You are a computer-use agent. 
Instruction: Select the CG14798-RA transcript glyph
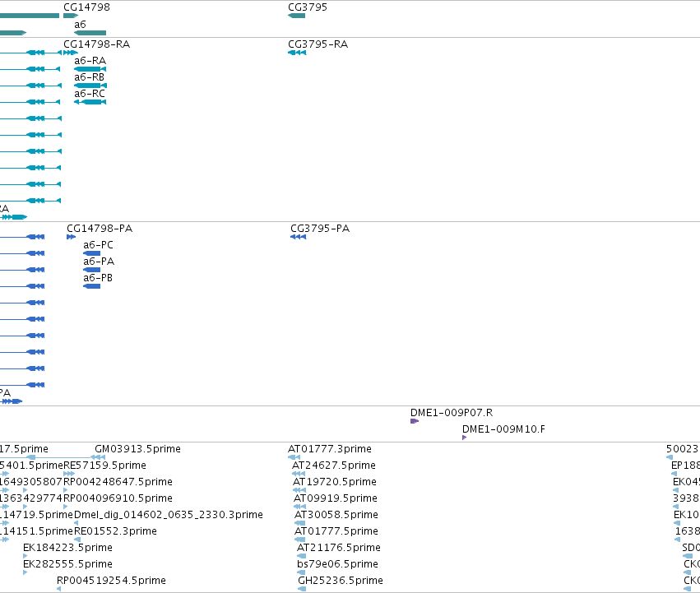71,53
